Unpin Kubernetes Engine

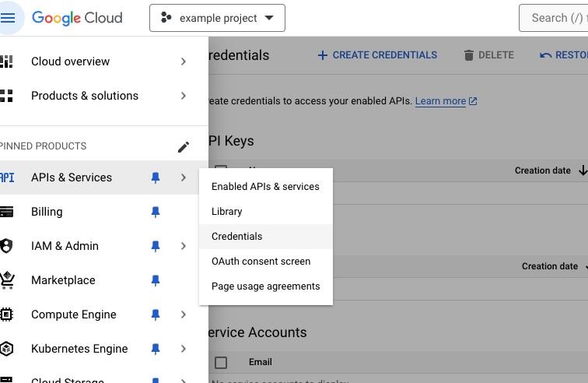156,350
